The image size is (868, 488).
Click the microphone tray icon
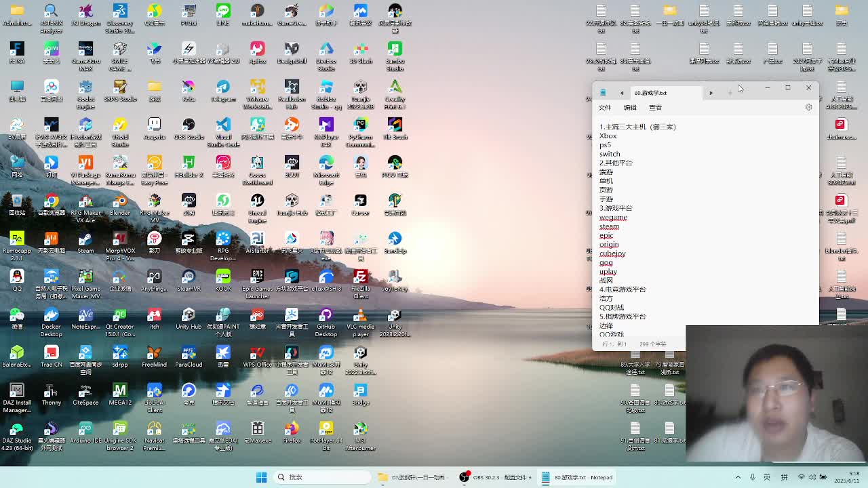753,477
